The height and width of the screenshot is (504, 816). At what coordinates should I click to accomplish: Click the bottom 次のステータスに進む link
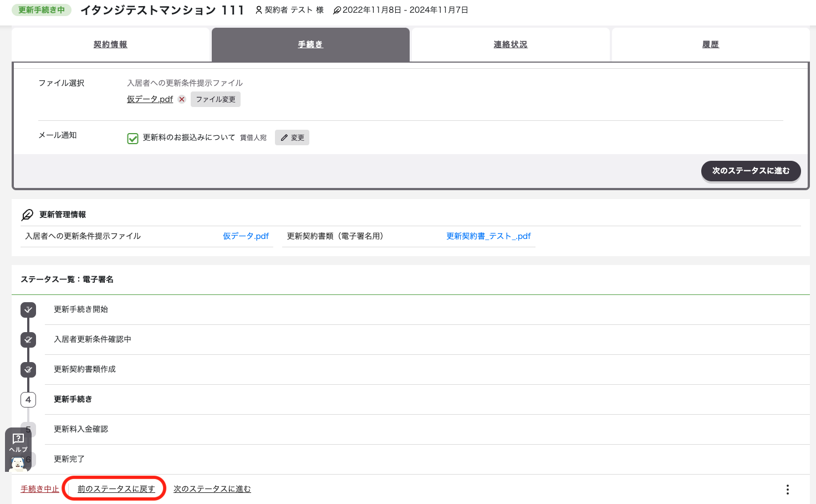point(212,489)
